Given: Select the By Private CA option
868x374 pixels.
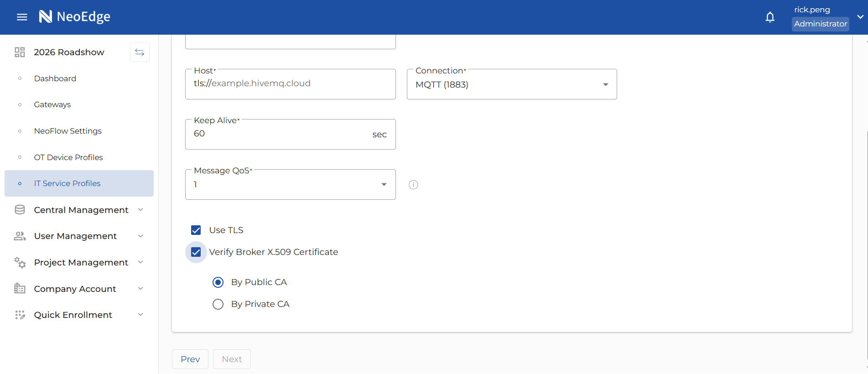Looking at the screenshot, I should [x=218, y=304].
